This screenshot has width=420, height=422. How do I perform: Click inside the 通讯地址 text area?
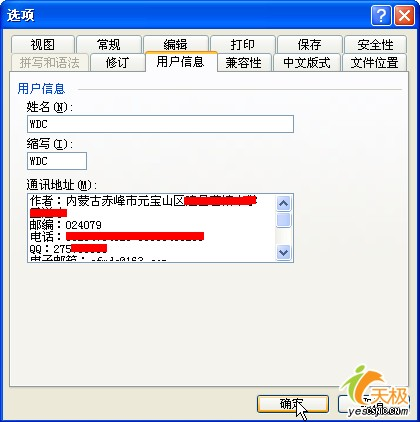tap(152, 228)
